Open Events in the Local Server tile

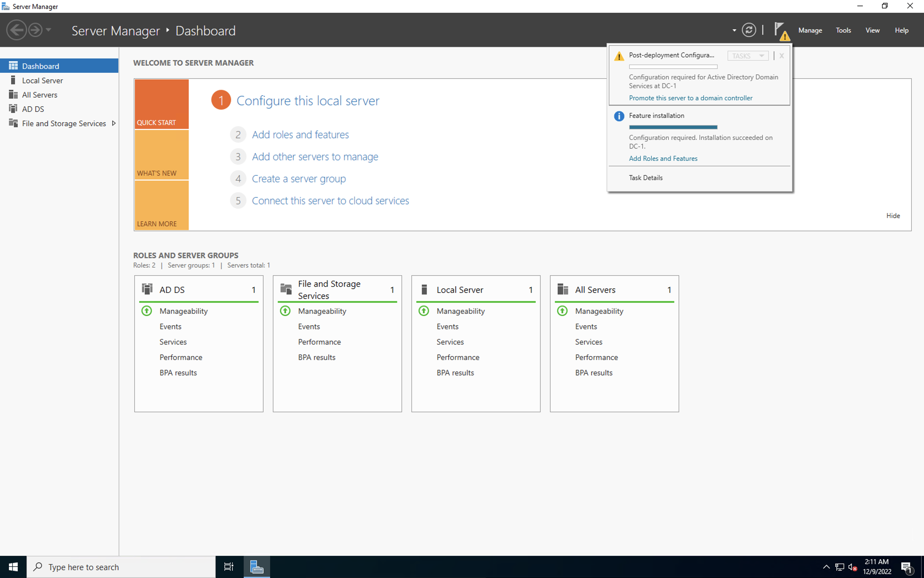point(447,326)
